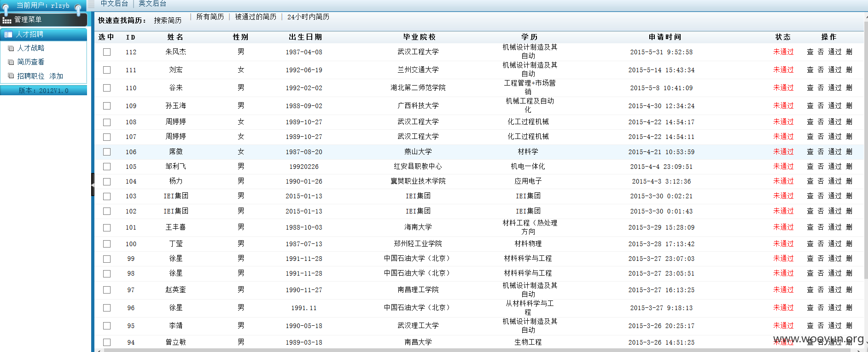Click the 人才招聘 panel icon

(8, 35)
